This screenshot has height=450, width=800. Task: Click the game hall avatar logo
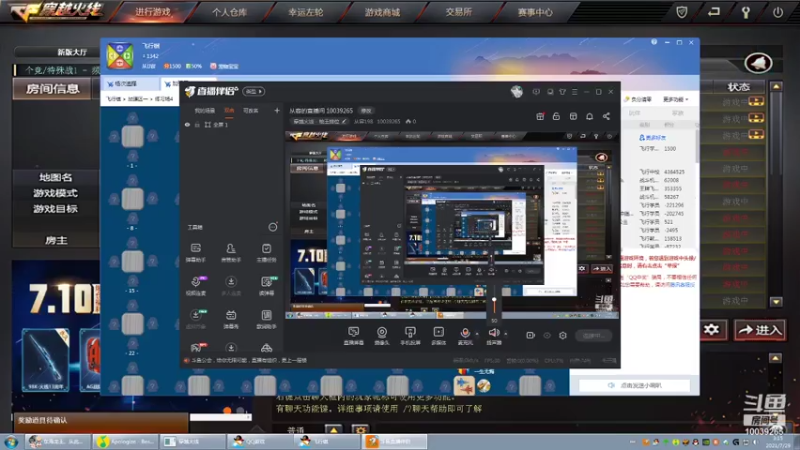click(120, 56)
